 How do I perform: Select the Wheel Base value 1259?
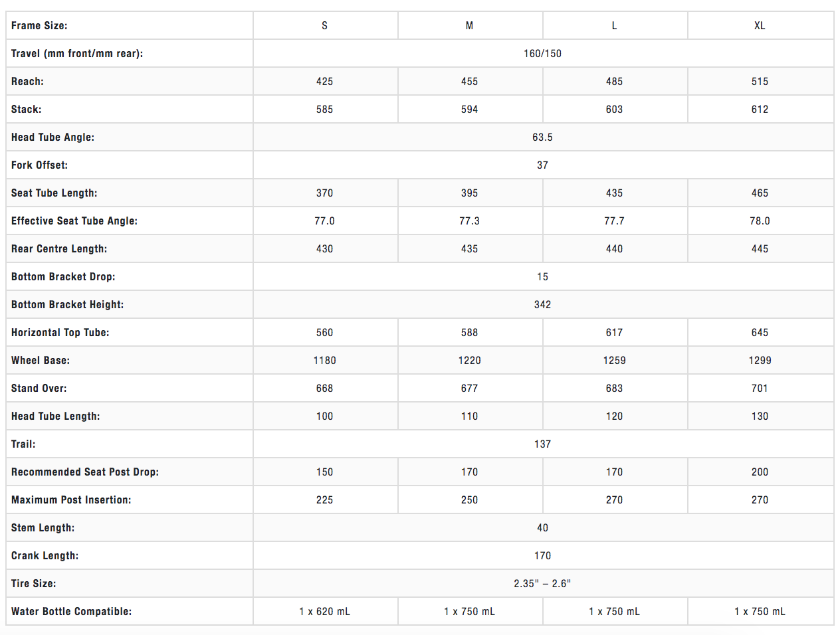click(614, 361)
